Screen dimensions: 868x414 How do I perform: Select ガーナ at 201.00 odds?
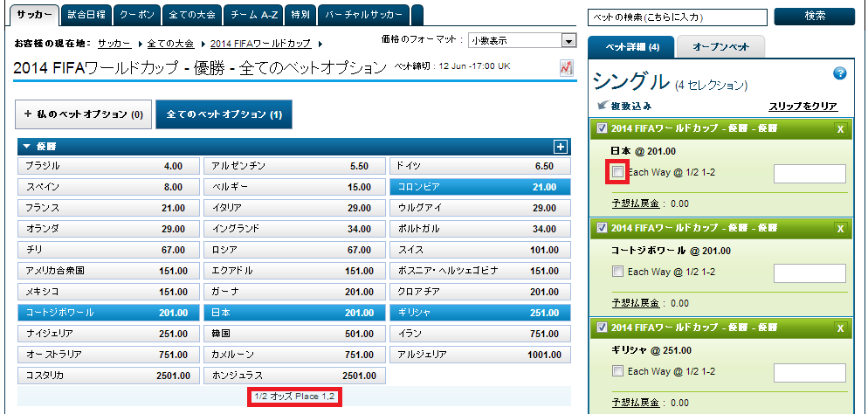click(294, 292)
